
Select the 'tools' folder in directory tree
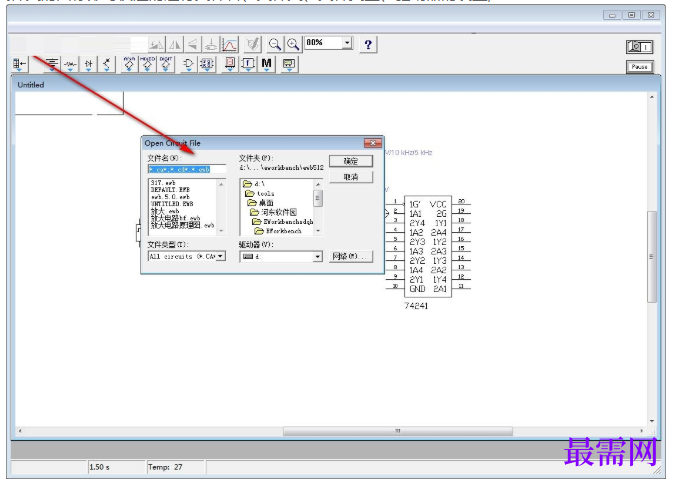(260, 194)
